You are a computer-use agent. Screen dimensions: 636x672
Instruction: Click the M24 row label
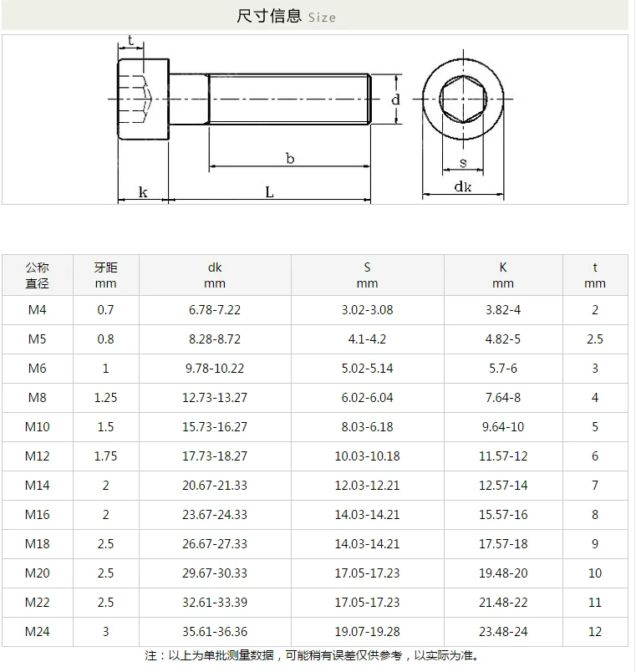click(38, 631)
